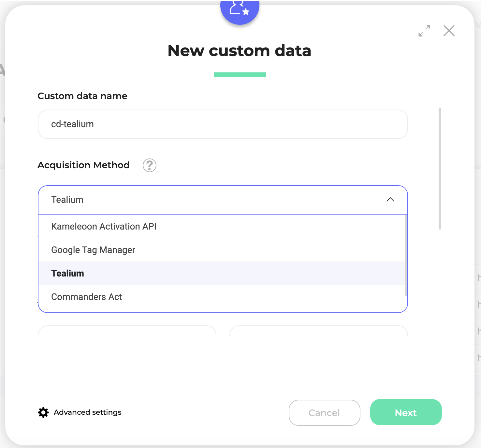Screen dimensions: 481x448
Task: Click the left partially hidden card below dropdown
Action: (x=127, y=331)
